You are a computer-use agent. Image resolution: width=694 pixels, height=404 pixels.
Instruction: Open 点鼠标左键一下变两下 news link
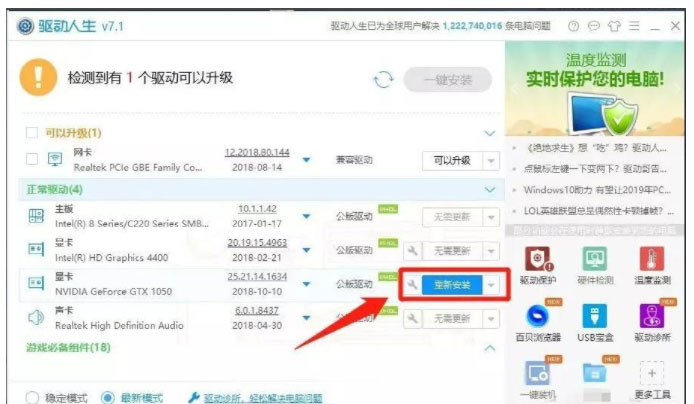tap(595, 169)
